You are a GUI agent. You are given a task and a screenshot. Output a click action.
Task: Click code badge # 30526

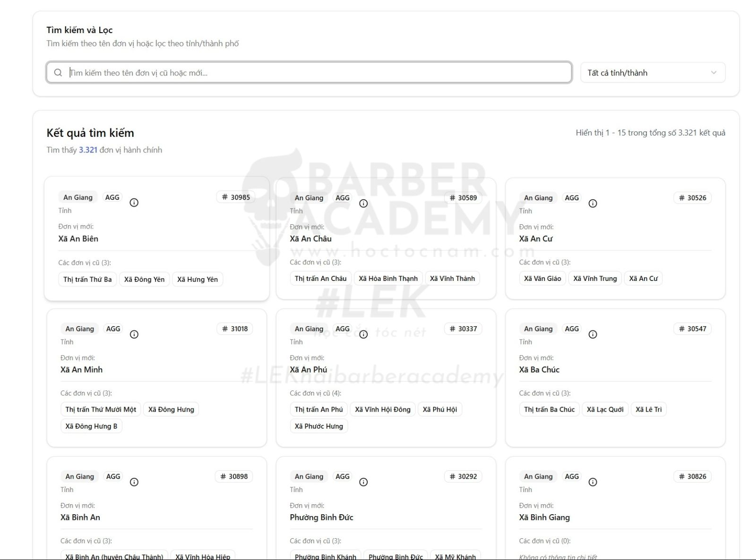(692, 198)
